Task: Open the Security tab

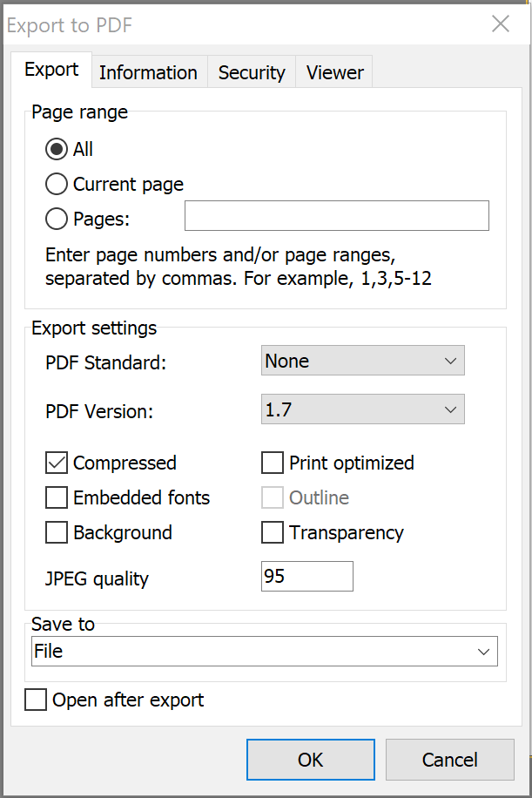Action: click(252, 73)
